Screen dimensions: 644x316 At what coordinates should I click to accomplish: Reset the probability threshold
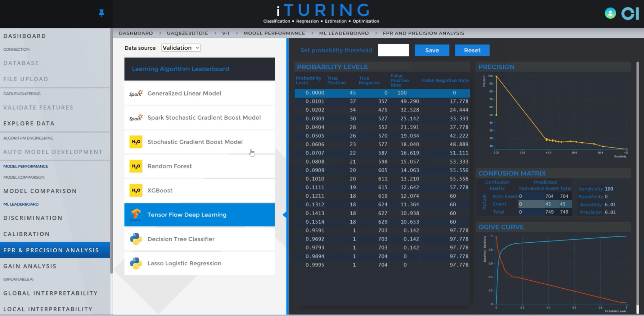[472, 50]
